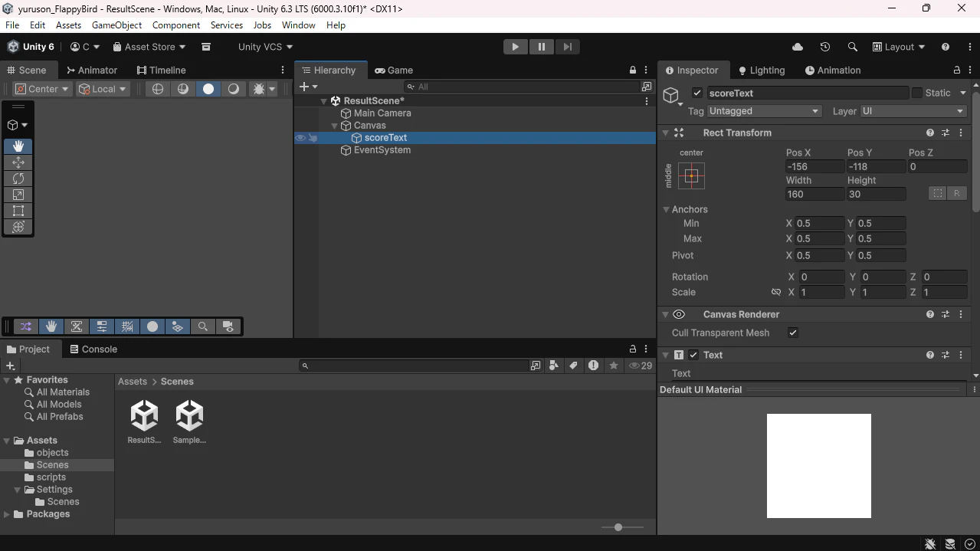The width and height of the screenshot is (980, 551).
Task: Adjust the Project icon size slider
Action: pyautogui.click(x=618, y=527)
